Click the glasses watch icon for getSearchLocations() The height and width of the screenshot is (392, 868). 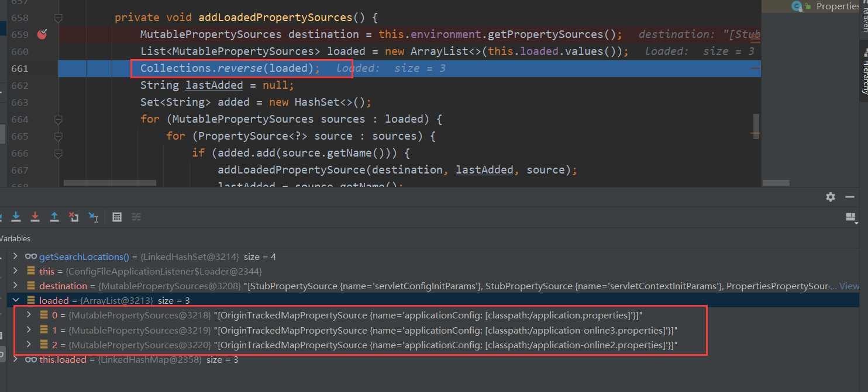click(x=31, y=257)
